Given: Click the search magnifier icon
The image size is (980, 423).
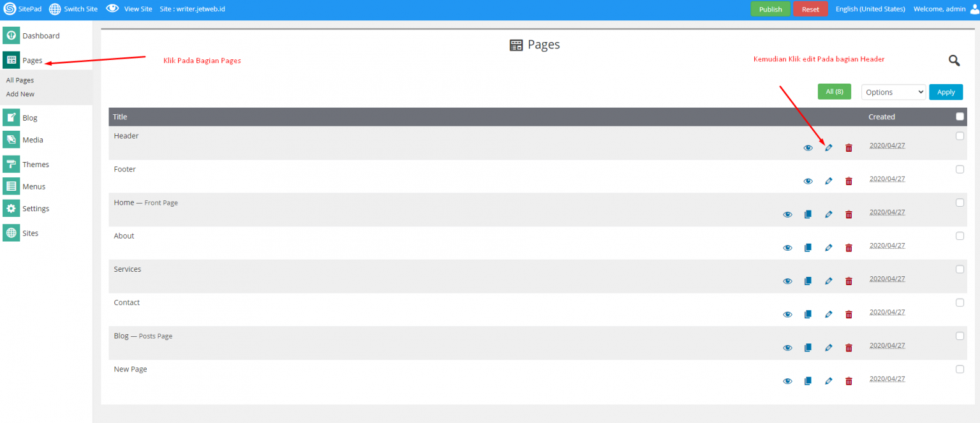Looking at the screenshot, I should click(954, 61).
